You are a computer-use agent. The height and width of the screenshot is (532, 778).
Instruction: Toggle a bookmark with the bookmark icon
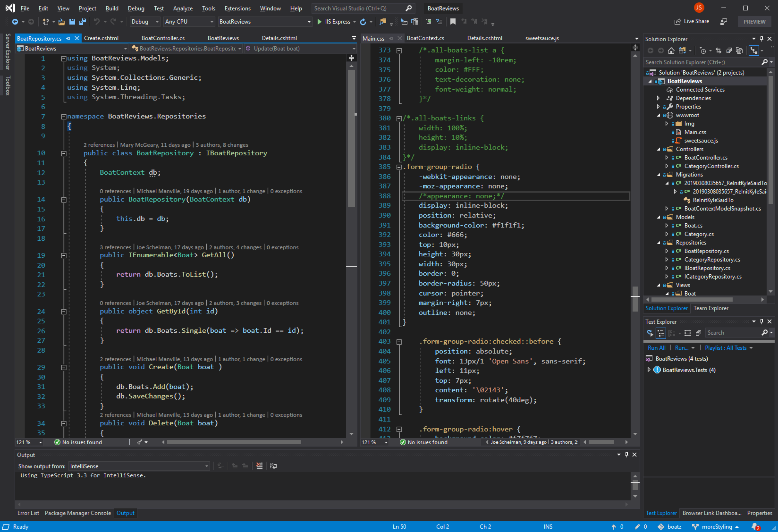[x=453, y=22]
